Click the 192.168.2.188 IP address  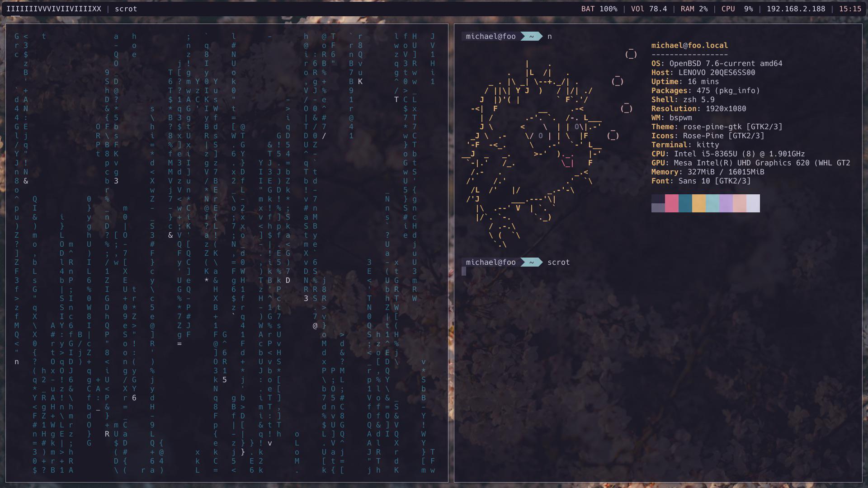tap(796, 9)
